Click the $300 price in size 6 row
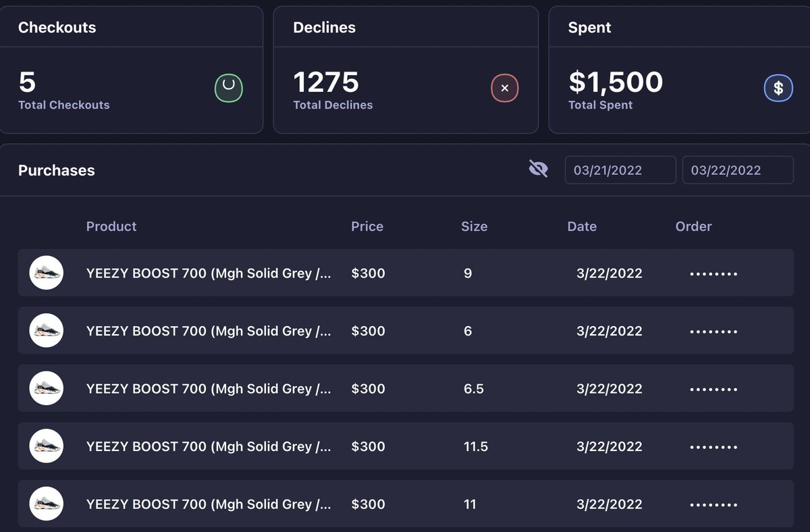The width and height of the screenshot is (810, 532). tap(368, 331)
